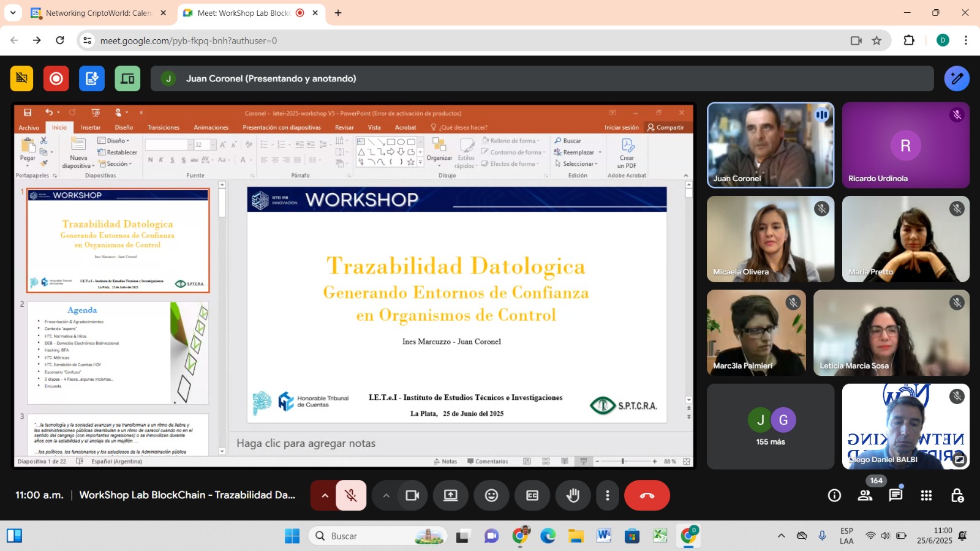Click the red record extension button
Viewport: 980px width, 551px height.
point(56,78)
